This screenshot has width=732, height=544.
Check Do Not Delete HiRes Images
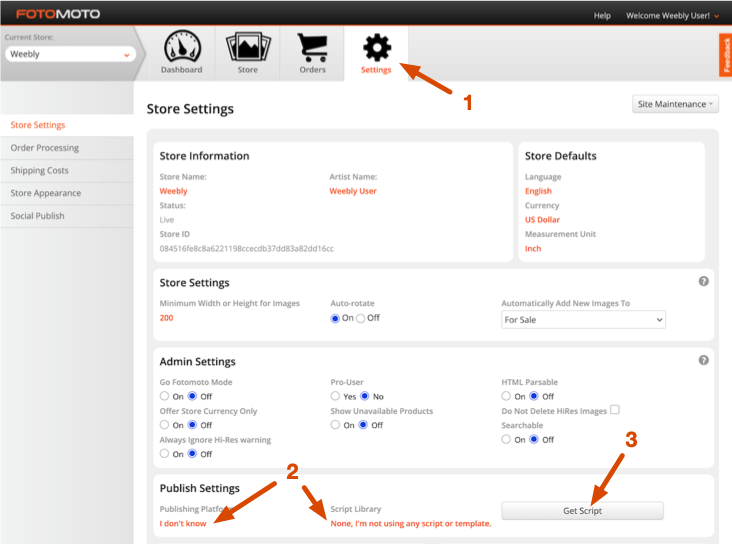point(615,410)
